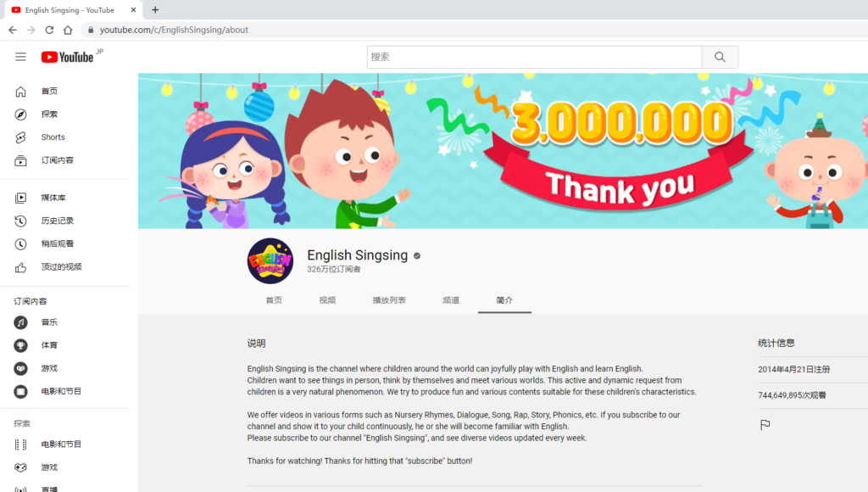Open the 频道 channel tab
The image size is (868, 492).
coord(451,300)
